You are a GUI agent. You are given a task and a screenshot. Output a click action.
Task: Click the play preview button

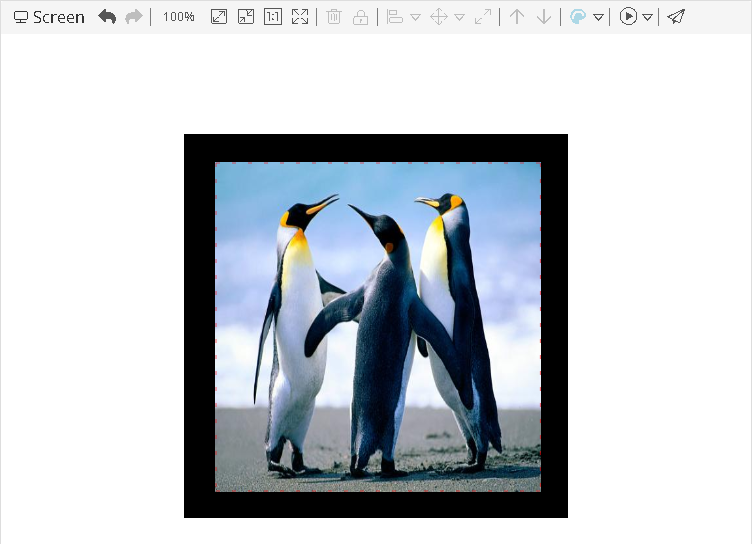(628, 17)
